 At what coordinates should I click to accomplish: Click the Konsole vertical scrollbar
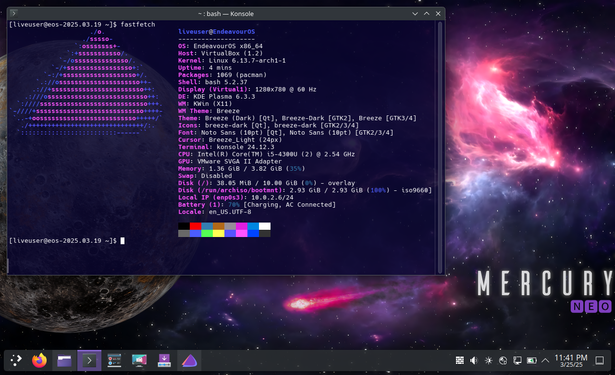[x=440, y=147]
